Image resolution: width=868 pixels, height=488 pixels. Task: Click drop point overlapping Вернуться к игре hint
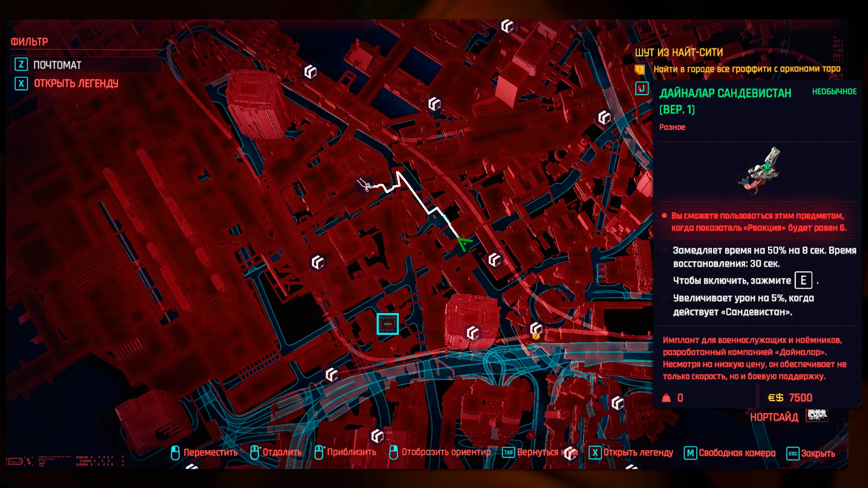(x=571, y=452)
